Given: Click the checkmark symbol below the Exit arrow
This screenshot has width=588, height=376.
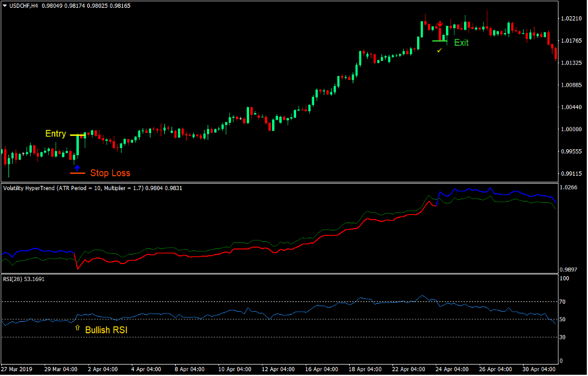Looking at the screenshot, I should (439, 51).
